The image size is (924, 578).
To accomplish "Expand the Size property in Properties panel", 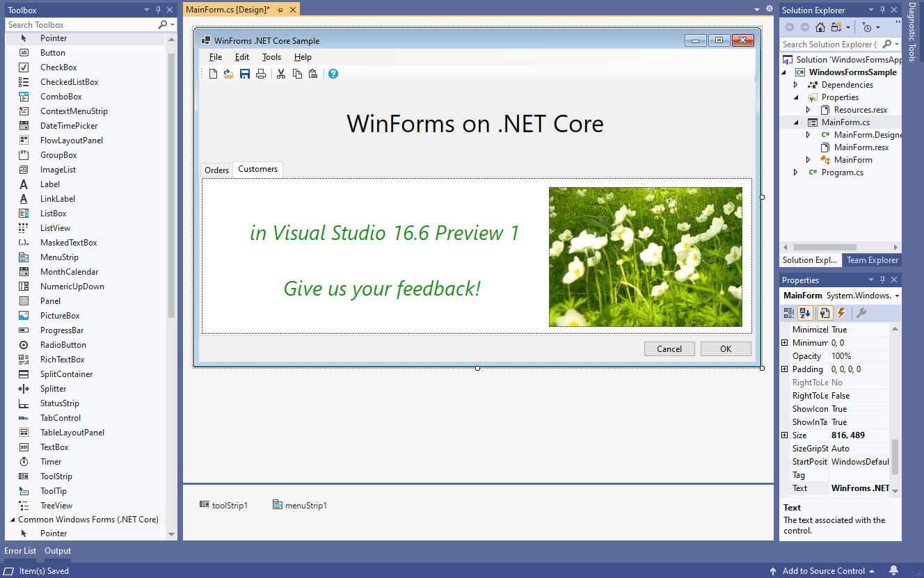I will click(x=785, y=435).
